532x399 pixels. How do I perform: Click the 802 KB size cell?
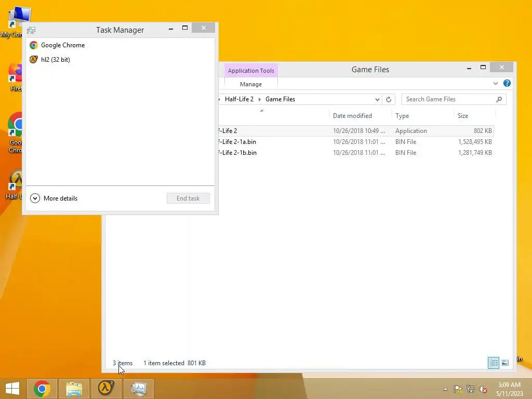pyautogui.click(x=483, y=130)
